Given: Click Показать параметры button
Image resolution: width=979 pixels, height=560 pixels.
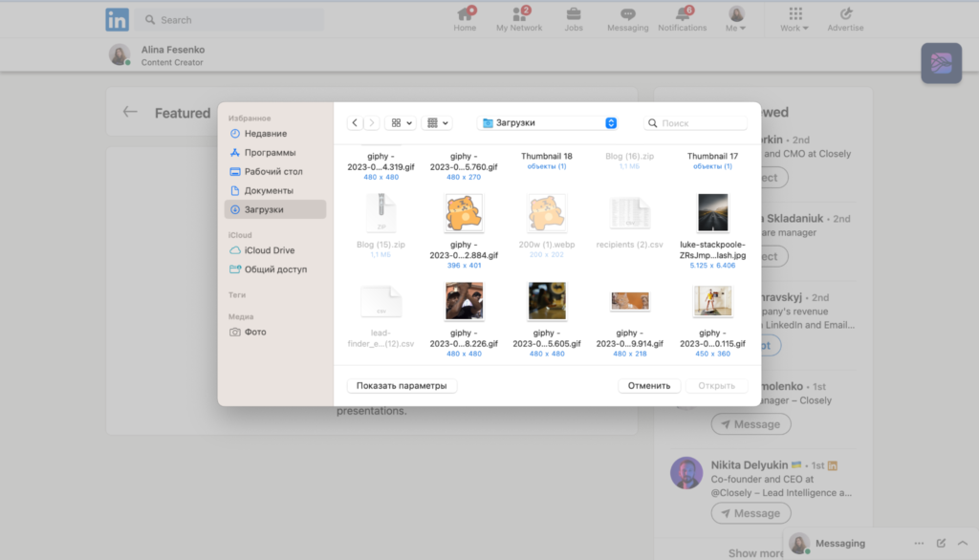Looking at the screenshot, I should [402, 385].
